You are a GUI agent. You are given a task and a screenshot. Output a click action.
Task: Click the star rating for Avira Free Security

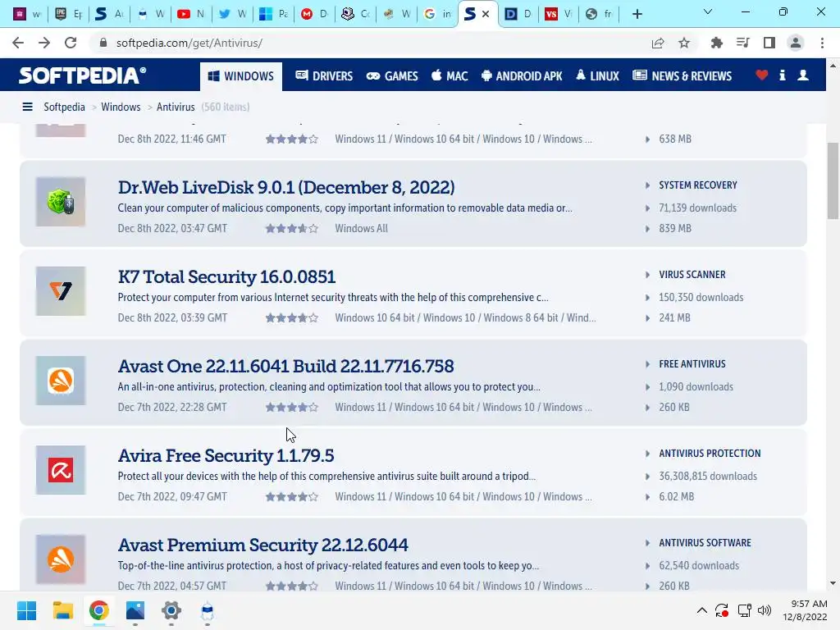pos(292,497)
